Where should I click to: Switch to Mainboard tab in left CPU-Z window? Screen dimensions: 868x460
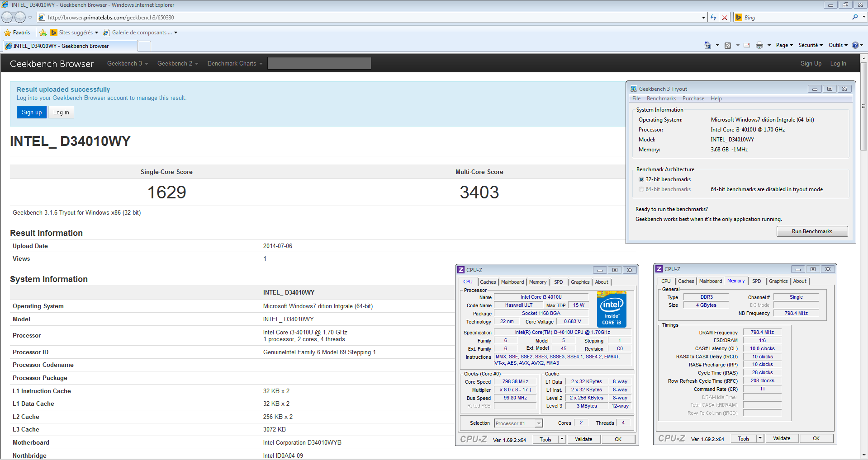click(x=512, y=282)
